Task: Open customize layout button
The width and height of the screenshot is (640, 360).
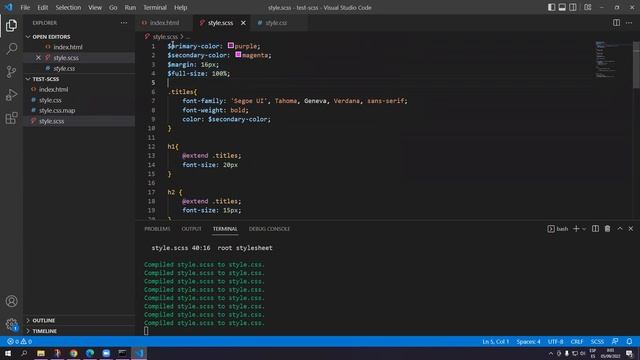Action: (x=588, y=7)
